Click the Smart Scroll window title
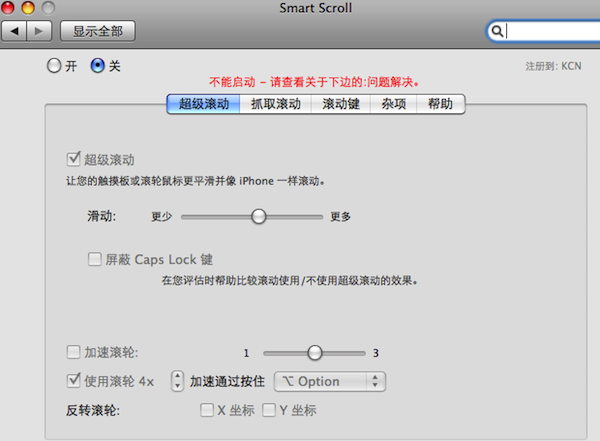600x441 pixels. (316, 8)
